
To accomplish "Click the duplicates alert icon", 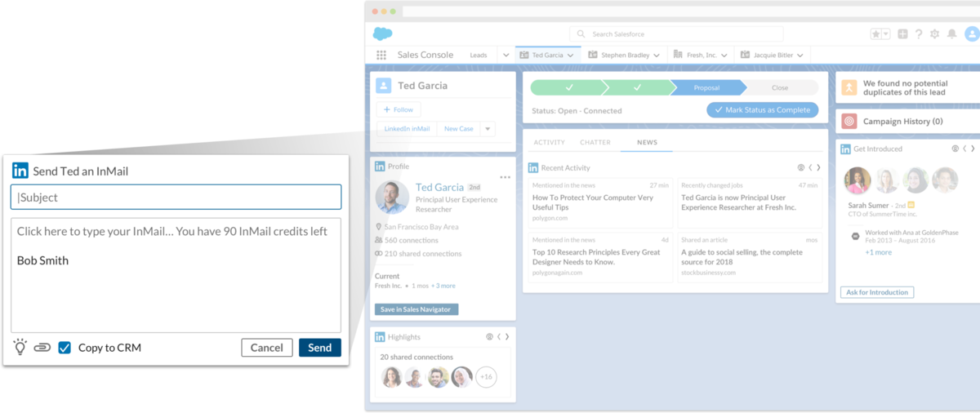I will pyautogui.click(x=849, y=87).
